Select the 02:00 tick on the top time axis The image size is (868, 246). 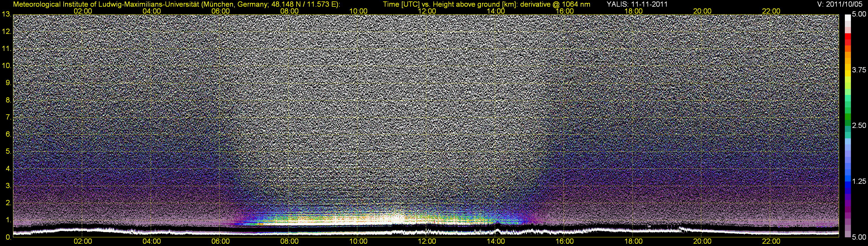pos(82,11)
